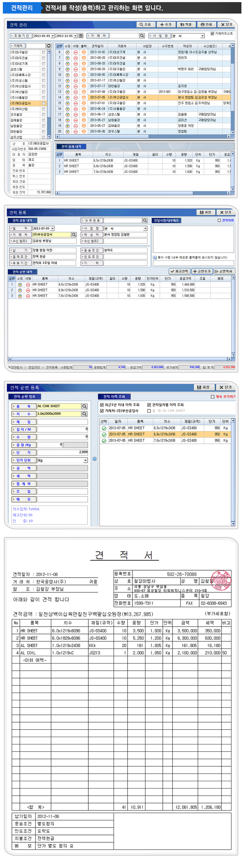Click magnifier icon next to 거래처 filter field
The image size is (243, 868).
(142, 36)
